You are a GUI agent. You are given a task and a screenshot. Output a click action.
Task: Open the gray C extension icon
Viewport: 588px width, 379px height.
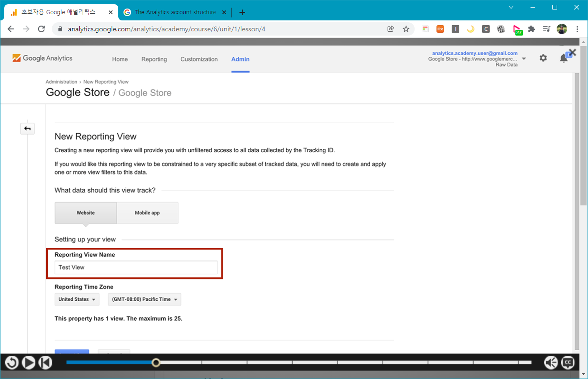[486, 29]
